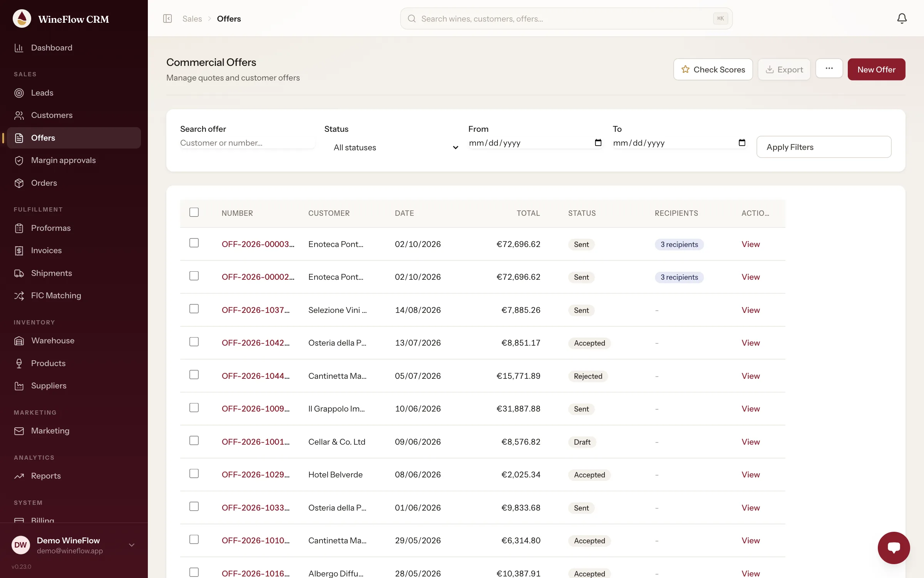Open the chat support bubble
Image resolution: width=924 pixels, height=578 pixels.
[894, 548]
